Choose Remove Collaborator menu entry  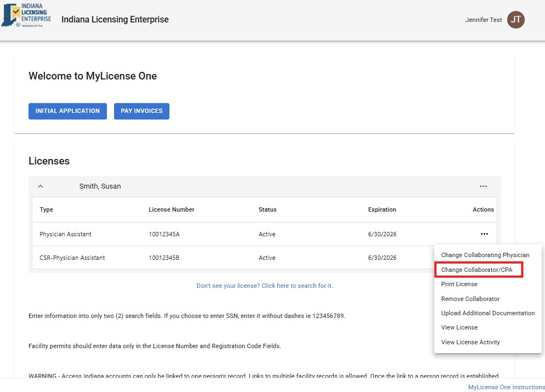coord(470,299)
